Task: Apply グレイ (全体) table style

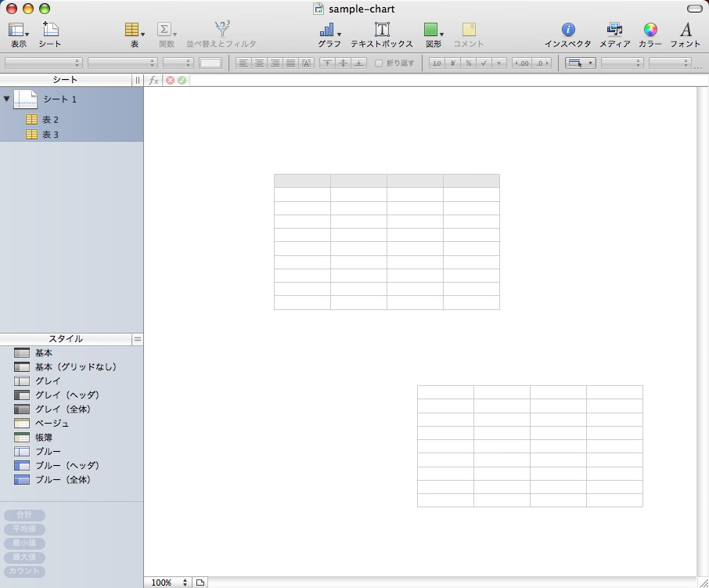Action: click(71, 409)
